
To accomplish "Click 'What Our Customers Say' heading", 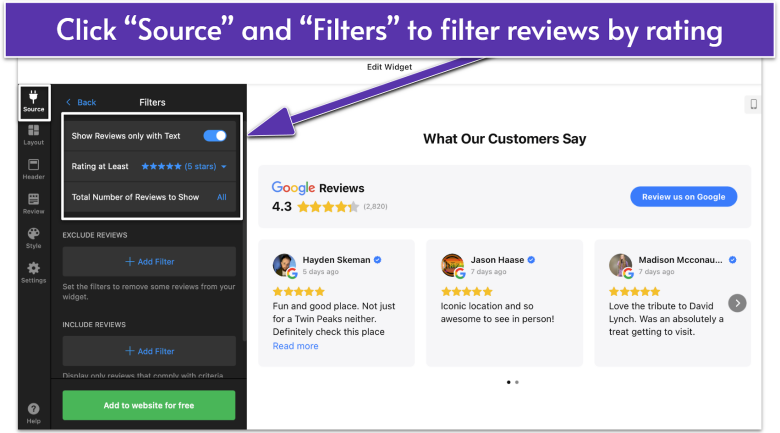I will (x=504, y=139).
